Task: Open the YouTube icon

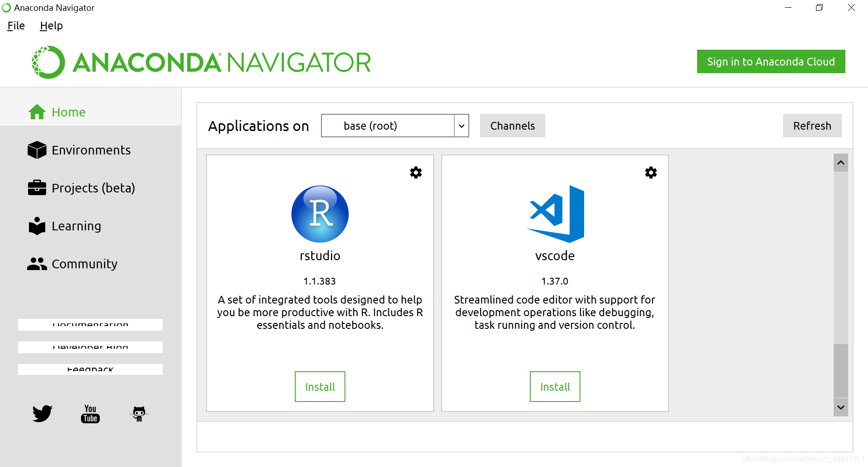Action: (90, 413)
